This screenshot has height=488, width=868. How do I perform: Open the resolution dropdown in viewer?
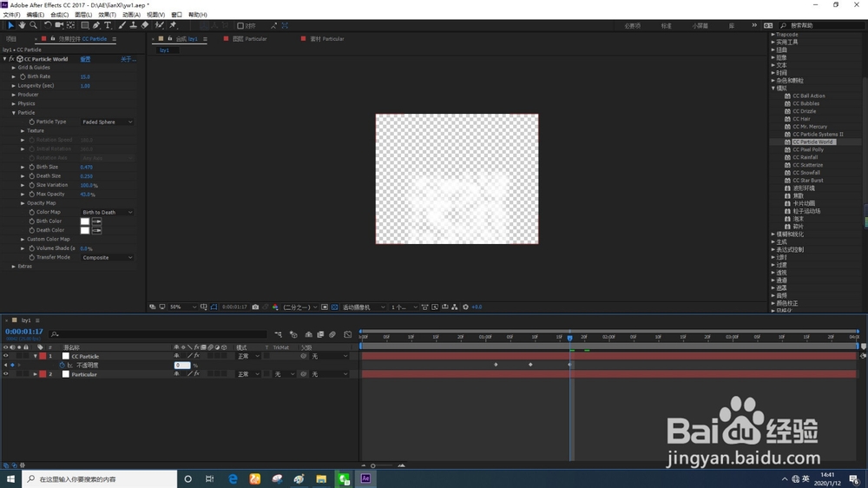(x=300, y=307)
